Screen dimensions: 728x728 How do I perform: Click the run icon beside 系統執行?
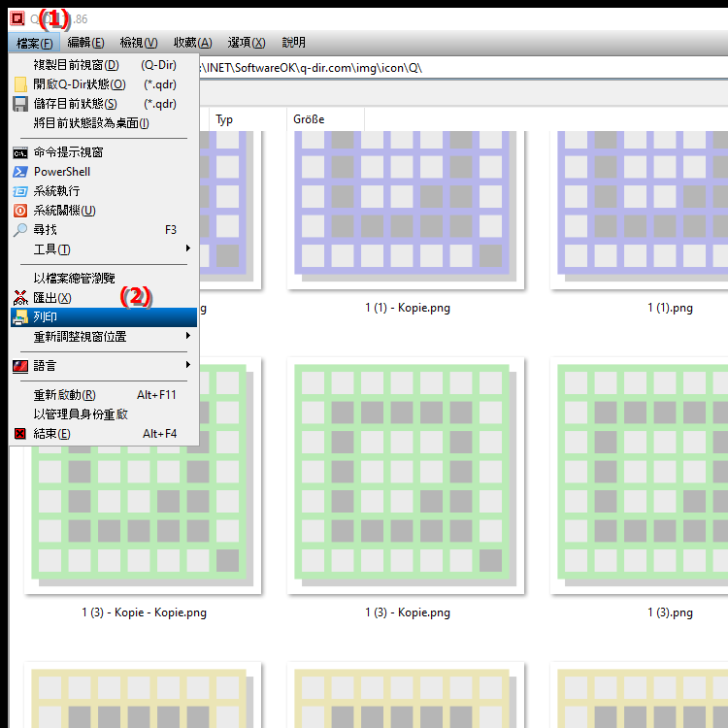20,191
